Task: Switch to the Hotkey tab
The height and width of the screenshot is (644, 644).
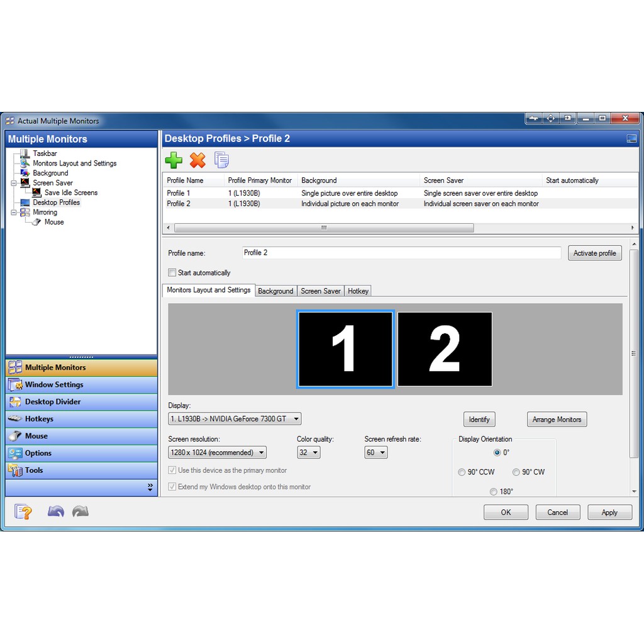Action: (x=358, y=291)
